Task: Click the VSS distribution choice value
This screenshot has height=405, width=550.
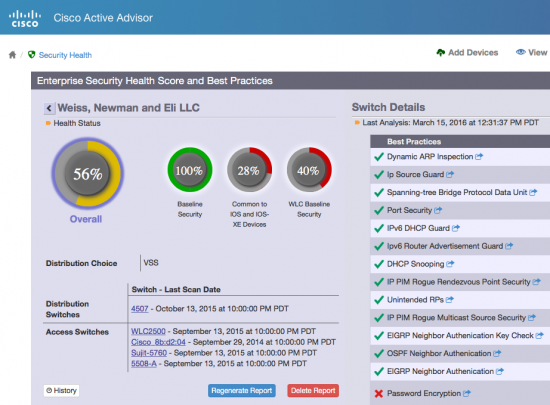Action: click(x=151, y=263)
